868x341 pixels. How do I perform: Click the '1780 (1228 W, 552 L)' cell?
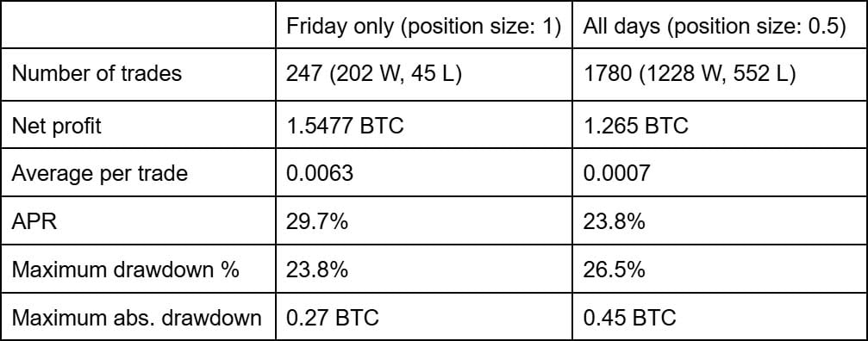coord(720,75)
